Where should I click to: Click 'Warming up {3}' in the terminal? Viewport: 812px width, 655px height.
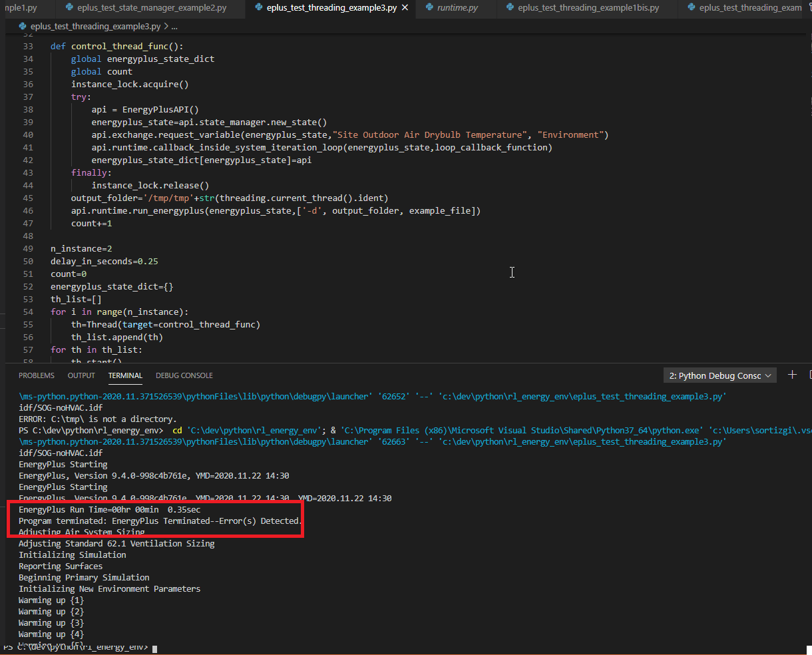tap(51, 623)
